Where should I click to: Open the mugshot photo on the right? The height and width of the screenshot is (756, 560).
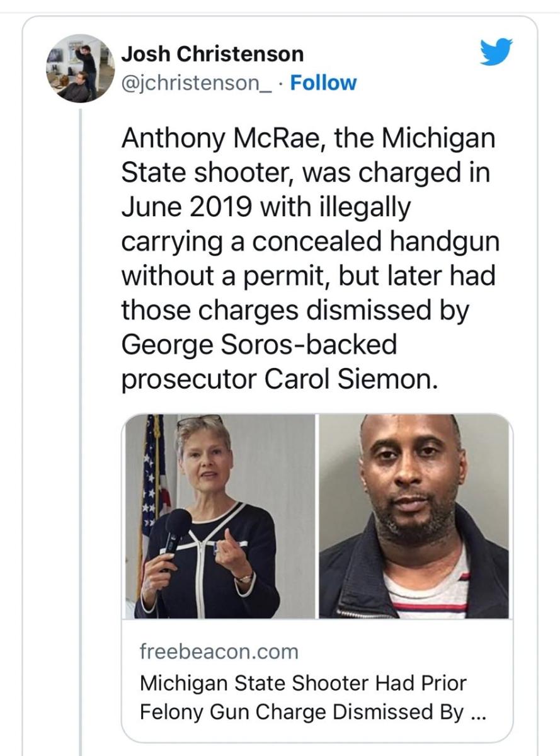tap(414, 516)
